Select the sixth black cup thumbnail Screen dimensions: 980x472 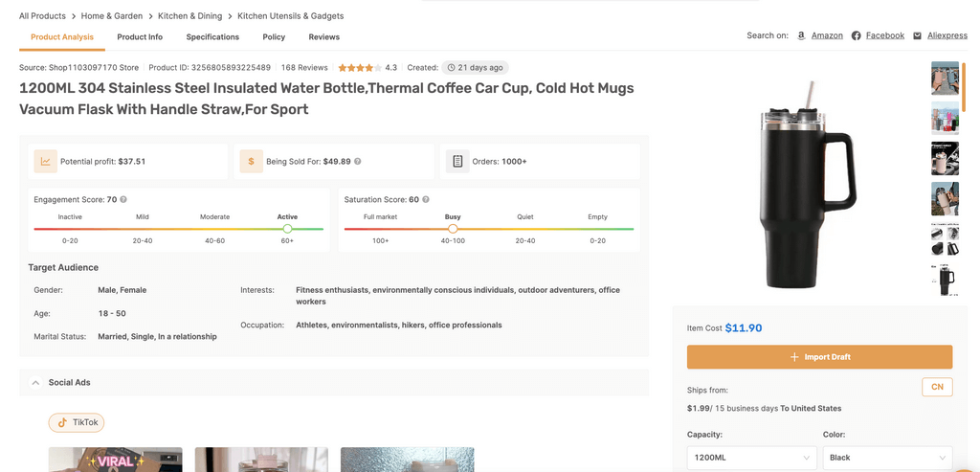tap(945, 279)
